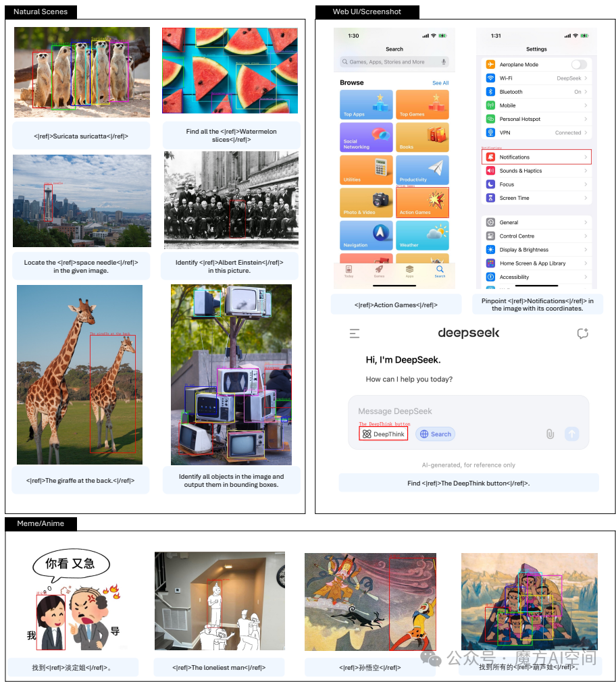Viewport: 616px width, 682px height.
Task: Click the Control Centre icon
Action: click(x=490, y=236)
